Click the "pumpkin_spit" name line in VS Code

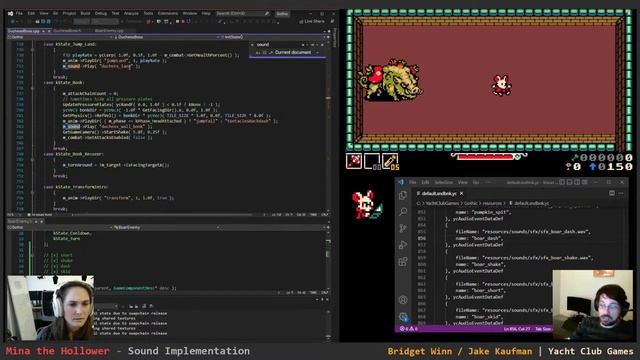pos(483,212)
